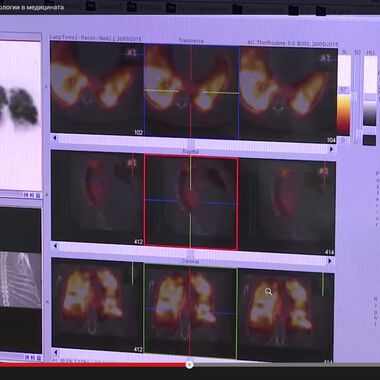
Task: Select the red-highlighted middle sagittal slice
Action: 191,202
